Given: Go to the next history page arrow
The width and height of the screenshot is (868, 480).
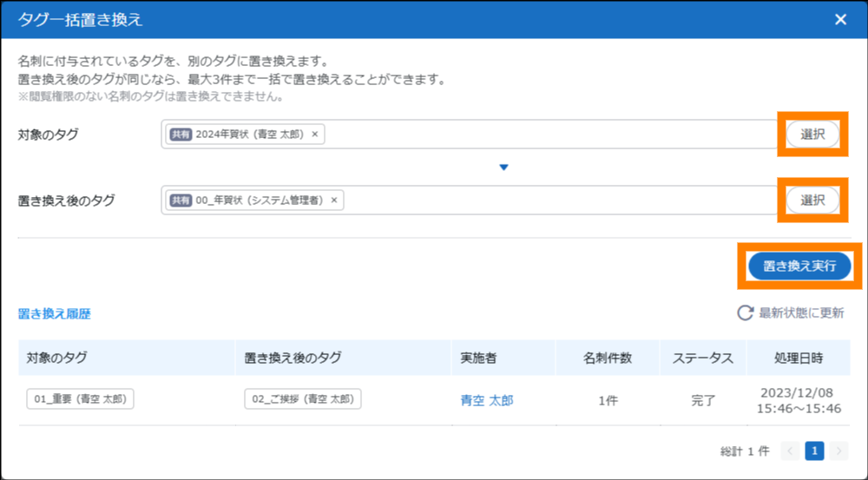Looking at the screenshot, I should (x=838, y=450).
